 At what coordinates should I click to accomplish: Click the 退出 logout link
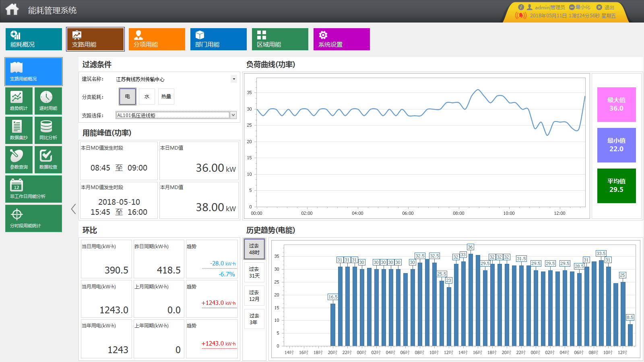(606, 7)
